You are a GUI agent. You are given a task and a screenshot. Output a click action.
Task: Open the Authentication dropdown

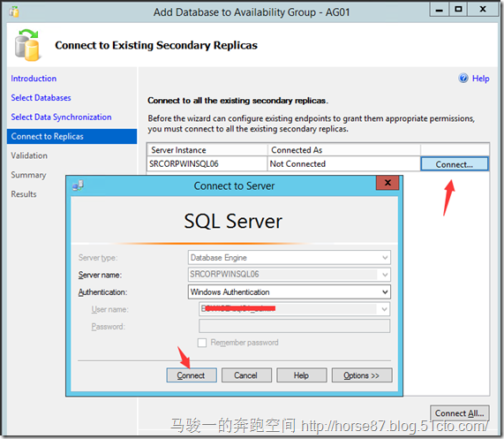[x=385, y=292]
